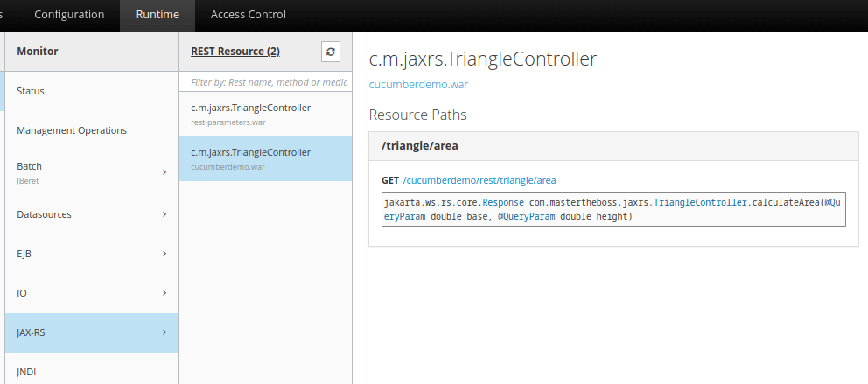Select the IO monitor item
The width and height of the screenshot is (868, 384).
point(92,293)
